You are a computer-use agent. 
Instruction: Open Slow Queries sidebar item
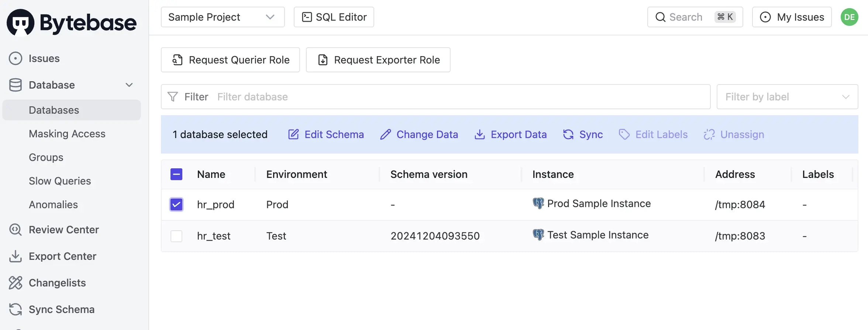coord(60,181)
